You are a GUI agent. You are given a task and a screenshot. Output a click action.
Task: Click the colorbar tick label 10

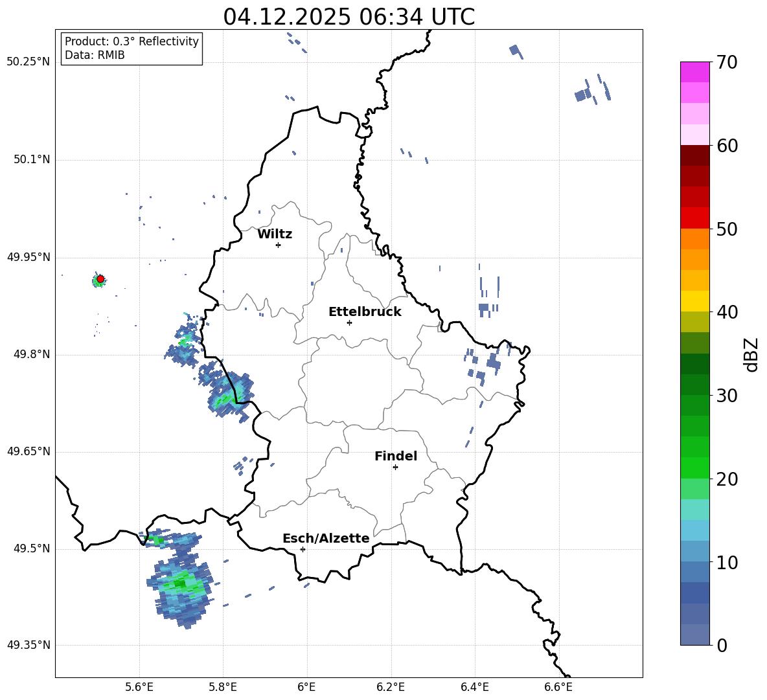click(727, 563)
